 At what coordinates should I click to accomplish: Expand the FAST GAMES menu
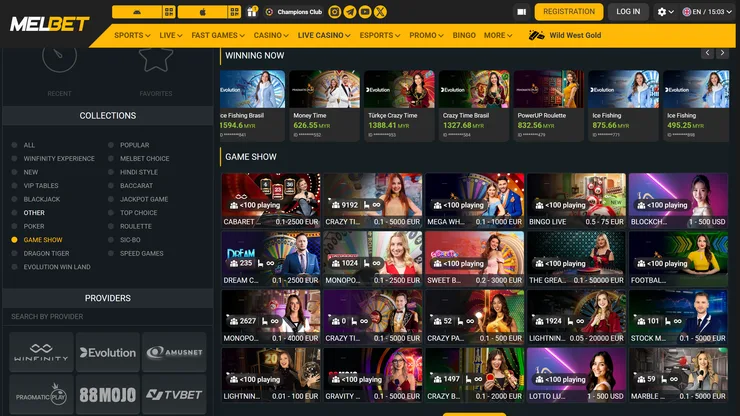pyautogui.click(x=218, y=35)
